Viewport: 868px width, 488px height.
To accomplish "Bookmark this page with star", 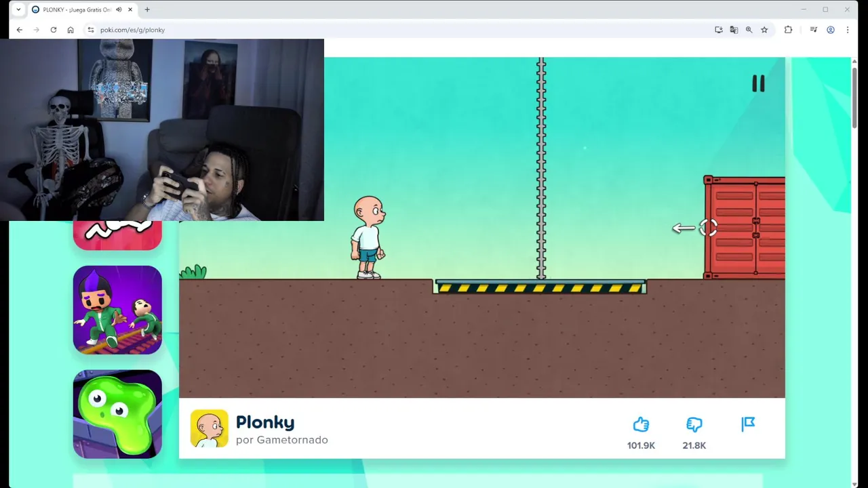I will coord(764,30).
